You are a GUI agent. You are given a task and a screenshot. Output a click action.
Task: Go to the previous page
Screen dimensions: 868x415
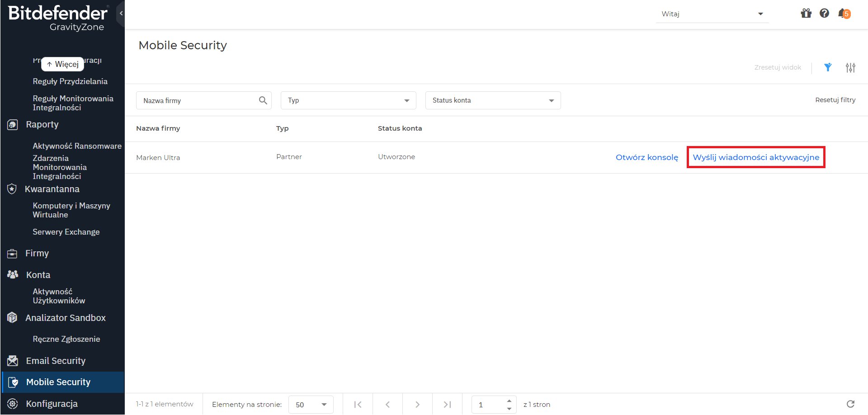point(387,405)
